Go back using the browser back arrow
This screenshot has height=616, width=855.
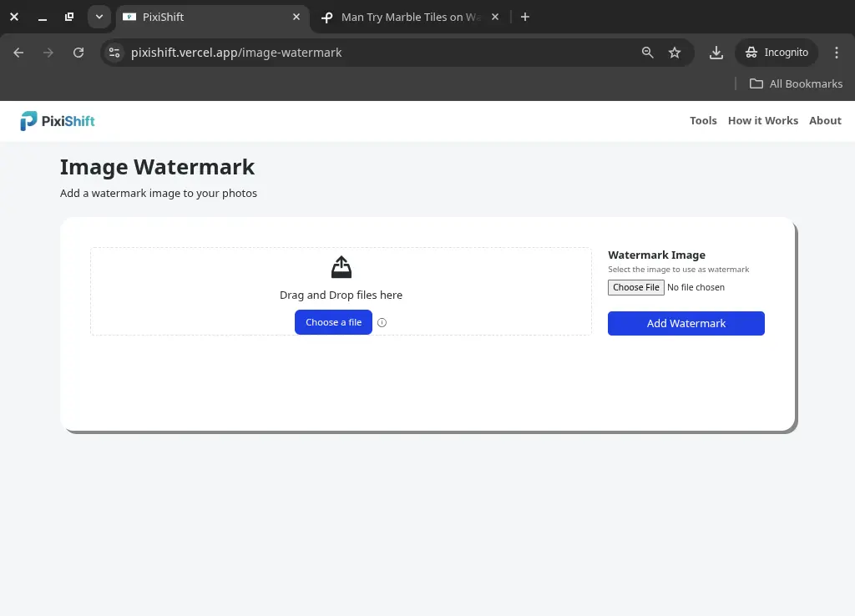pyautogui.click(x=18, y=53)
